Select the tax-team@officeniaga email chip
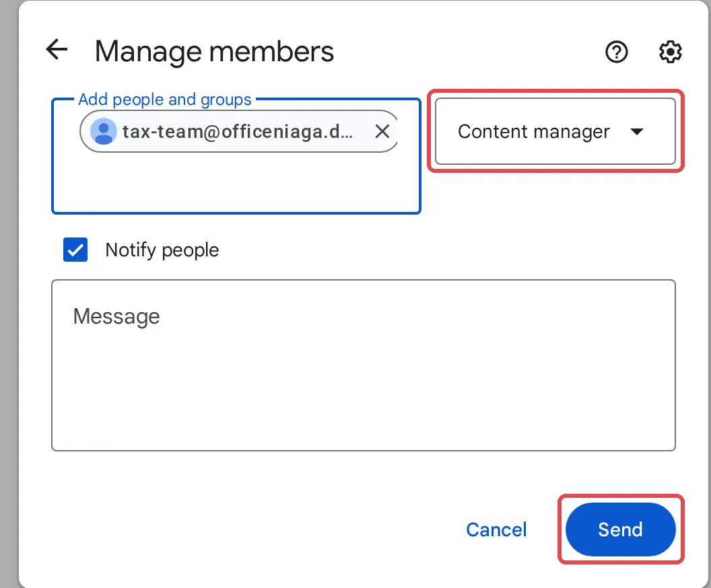Viewport: 711px width, 588px height. (239, 131)
